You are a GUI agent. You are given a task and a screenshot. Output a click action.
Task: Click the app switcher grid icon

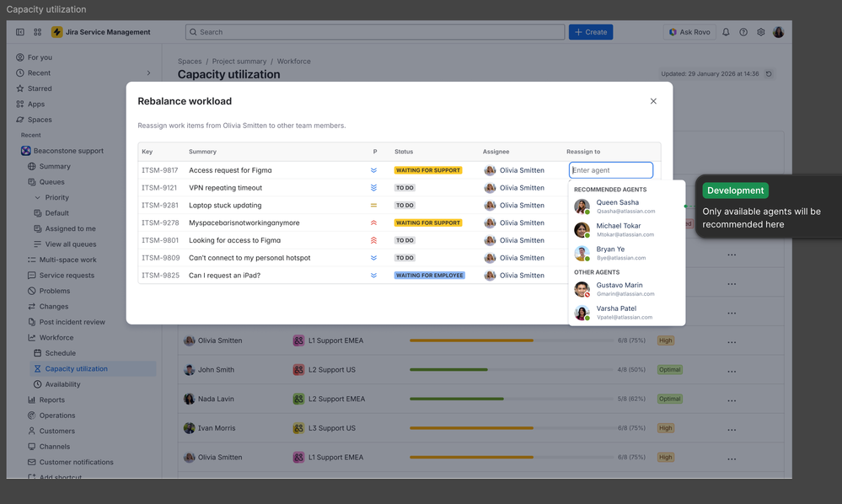(38, 32)
